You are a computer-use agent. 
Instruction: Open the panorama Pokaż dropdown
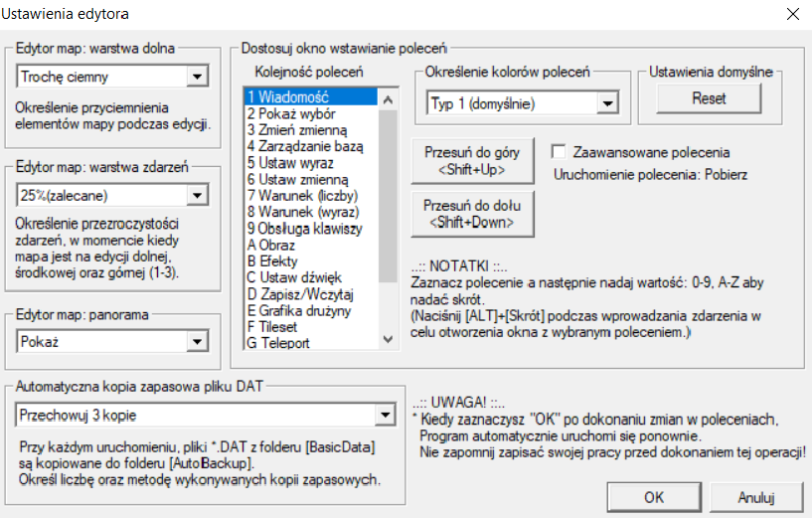[x=197, y=342]
